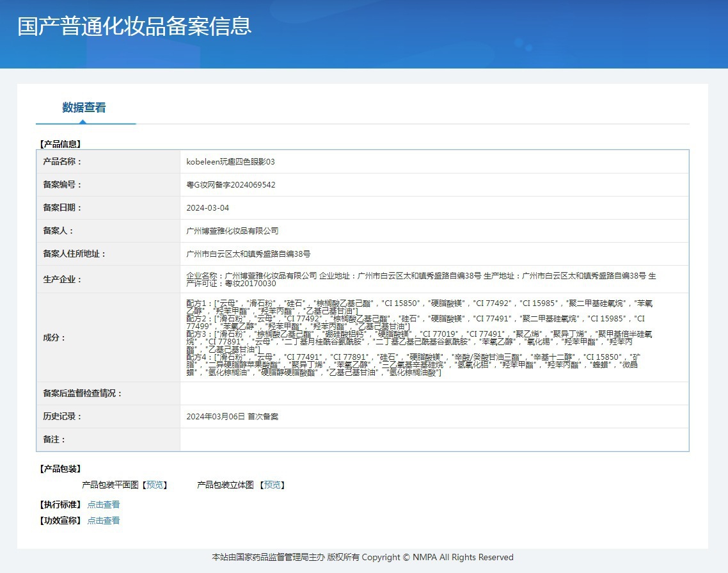Select product name kobeleen玩趣四色眼影03
The width and height of the screenshot is (728, 573).
[x=231, y=162]
